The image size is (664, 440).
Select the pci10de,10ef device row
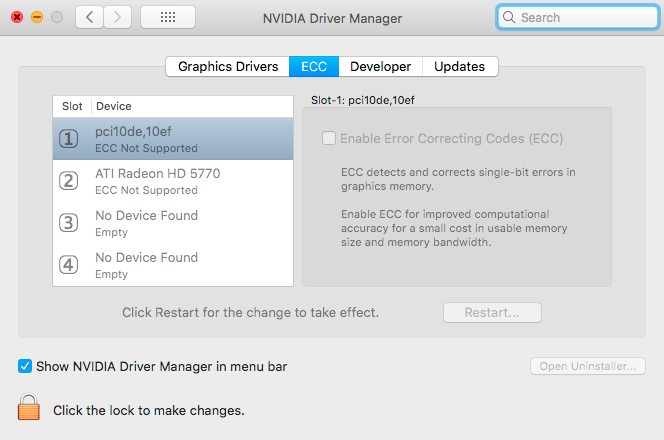point(173,139)
